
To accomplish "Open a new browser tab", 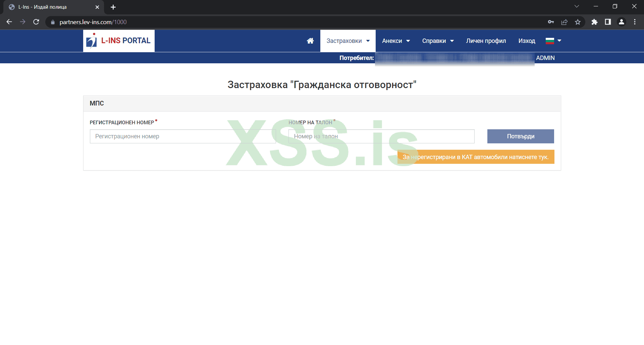I will [113, 7].
